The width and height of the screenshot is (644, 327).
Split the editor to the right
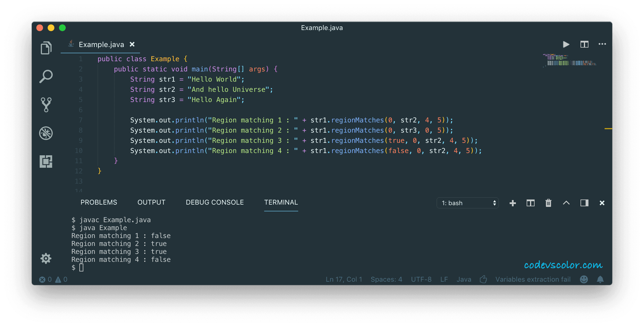click(584, 44)
